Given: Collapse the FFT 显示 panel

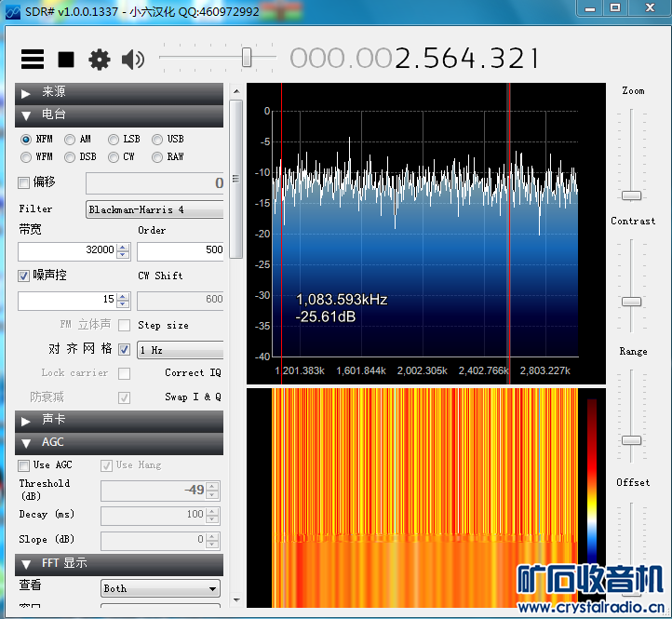Looking at the screenshot, I should [119, 564].
